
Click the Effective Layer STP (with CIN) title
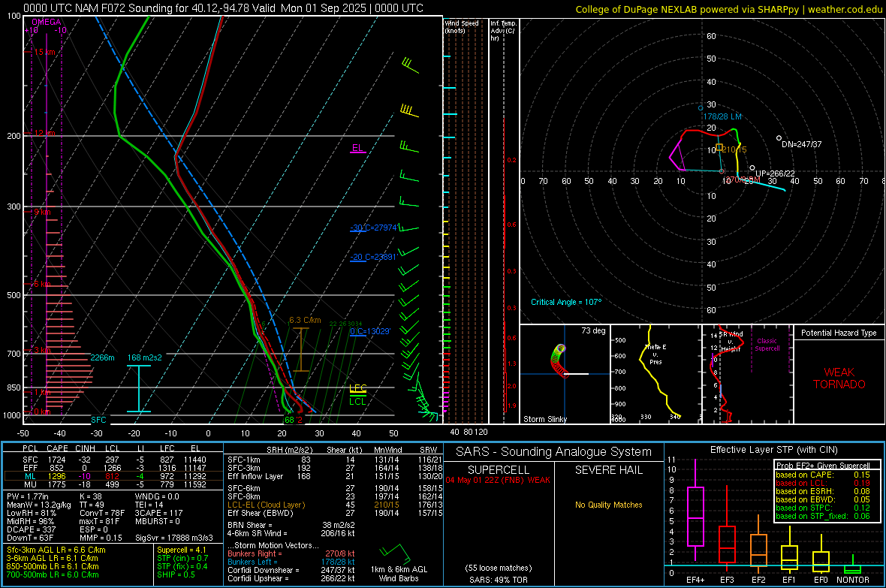[x=773, y=450]
